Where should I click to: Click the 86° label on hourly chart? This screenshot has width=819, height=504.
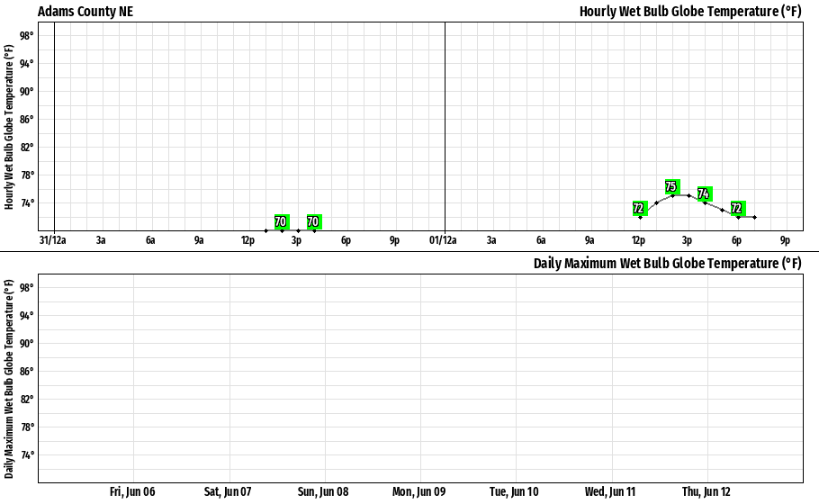click(27, 119)
